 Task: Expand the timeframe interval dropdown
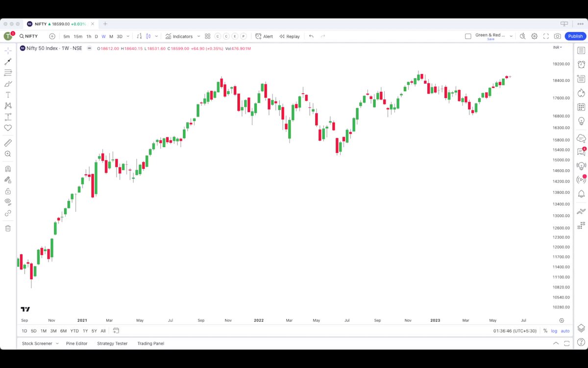click(x=128, y=36)
